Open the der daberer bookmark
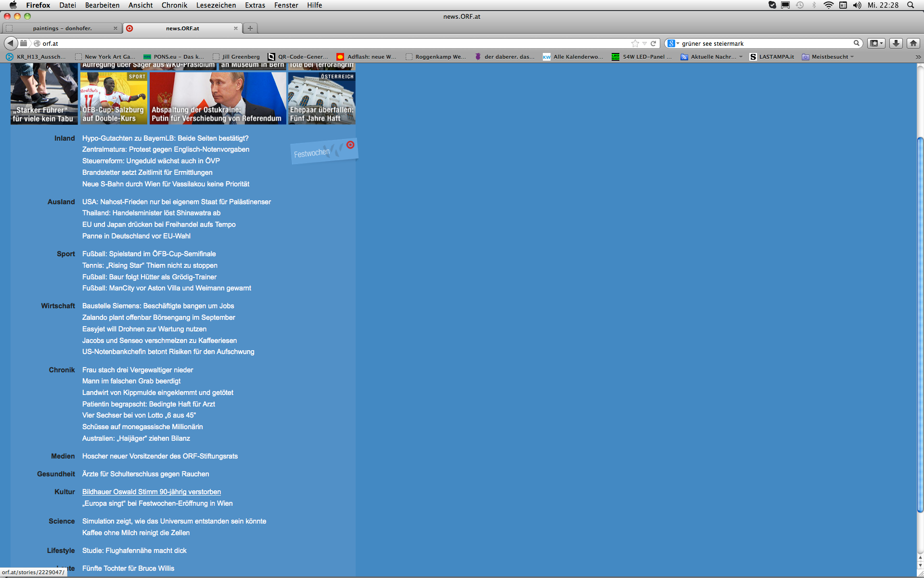The height and width of the screenshot is (578, 924). [504, 57]
